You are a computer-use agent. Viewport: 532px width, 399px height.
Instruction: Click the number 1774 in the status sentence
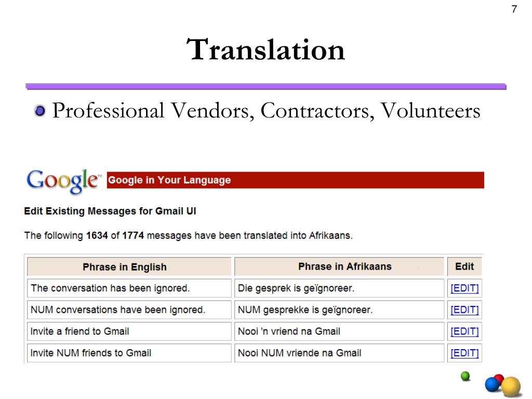tap(133, 235)
